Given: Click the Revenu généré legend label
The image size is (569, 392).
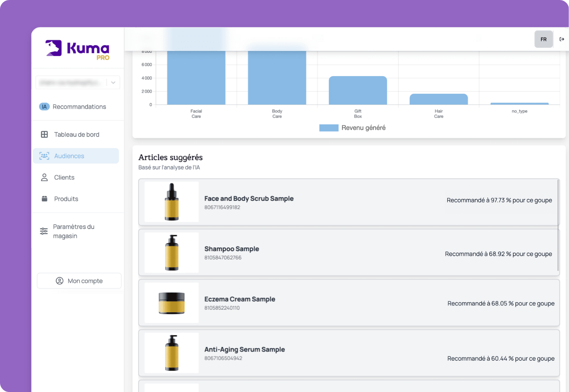Looking at the screenshot, I should click(x=363, y=128).
